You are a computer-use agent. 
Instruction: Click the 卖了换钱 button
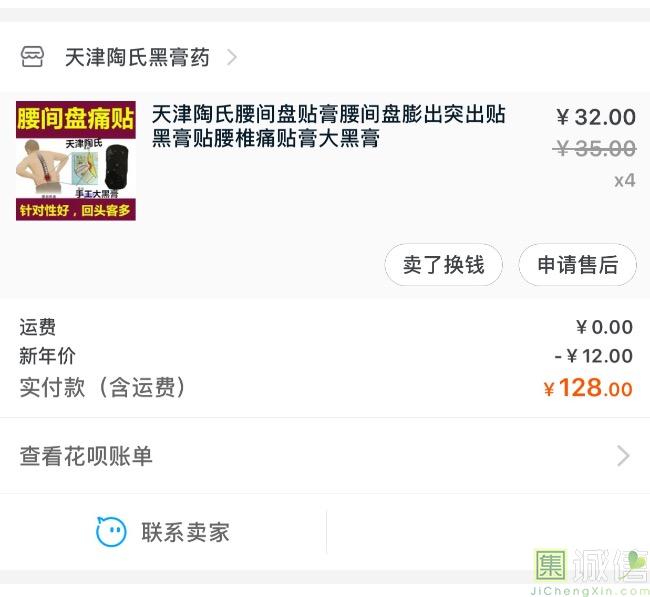tap(444, 265)
